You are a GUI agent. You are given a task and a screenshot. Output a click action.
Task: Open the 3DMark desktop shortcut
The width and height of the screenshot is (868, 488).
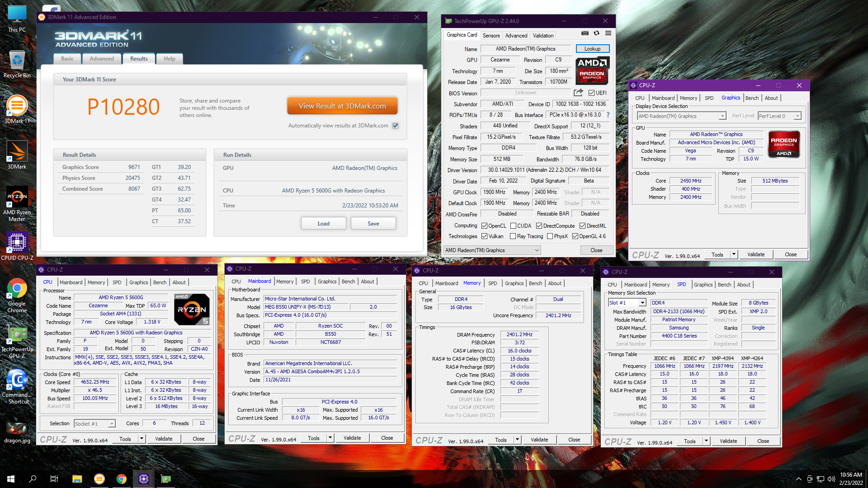pos(17,155)
